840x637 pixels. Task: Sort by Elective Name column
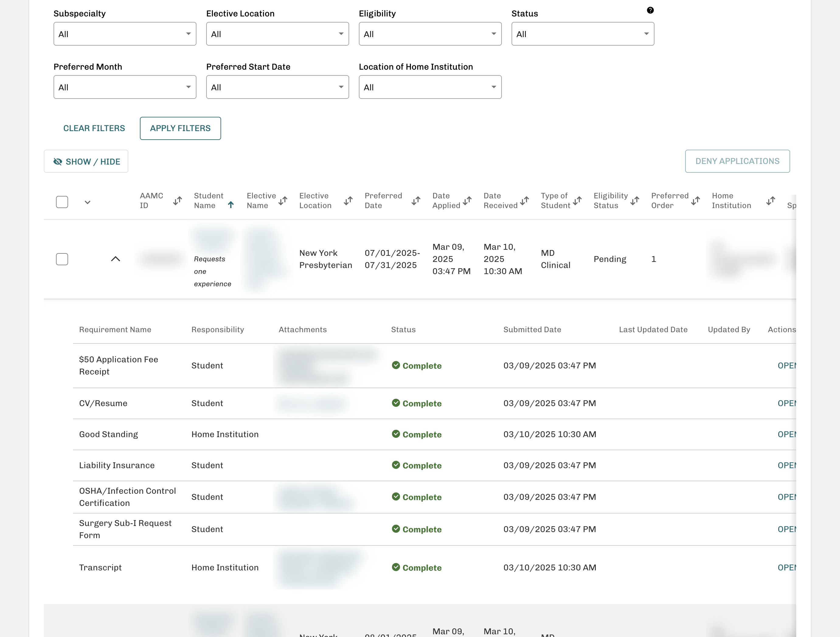point(283,200)
